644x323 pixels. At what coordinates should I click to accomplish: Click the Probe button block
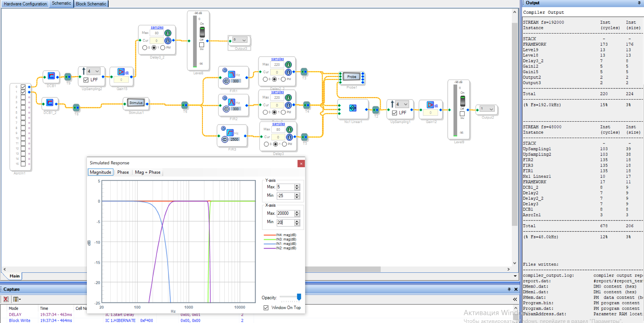point(352,77)
